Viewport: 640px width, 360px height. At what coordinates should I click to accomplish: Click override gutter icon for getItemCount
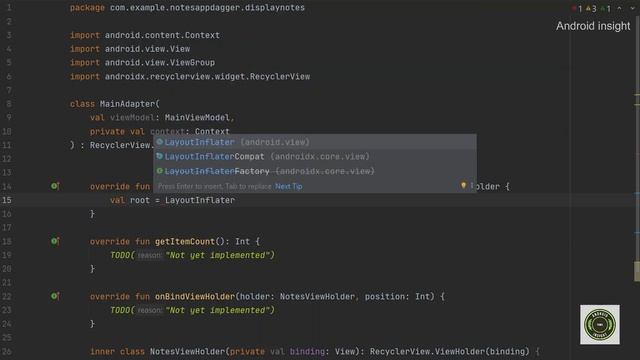55,241
